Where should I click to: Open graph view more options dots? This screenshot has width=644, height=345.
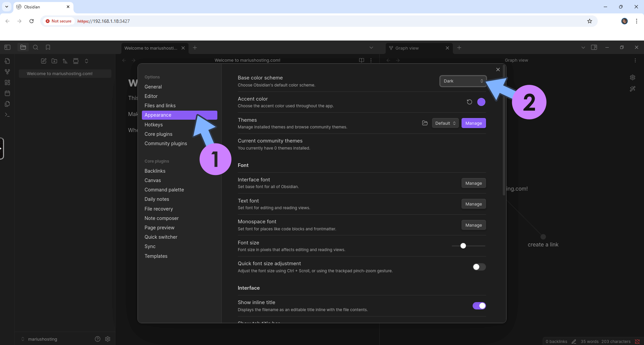[635, 60]
